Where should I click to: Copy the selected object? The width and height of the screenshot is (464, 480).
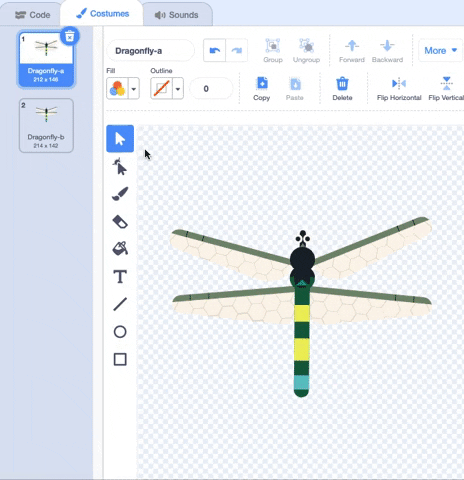(262, 89)
